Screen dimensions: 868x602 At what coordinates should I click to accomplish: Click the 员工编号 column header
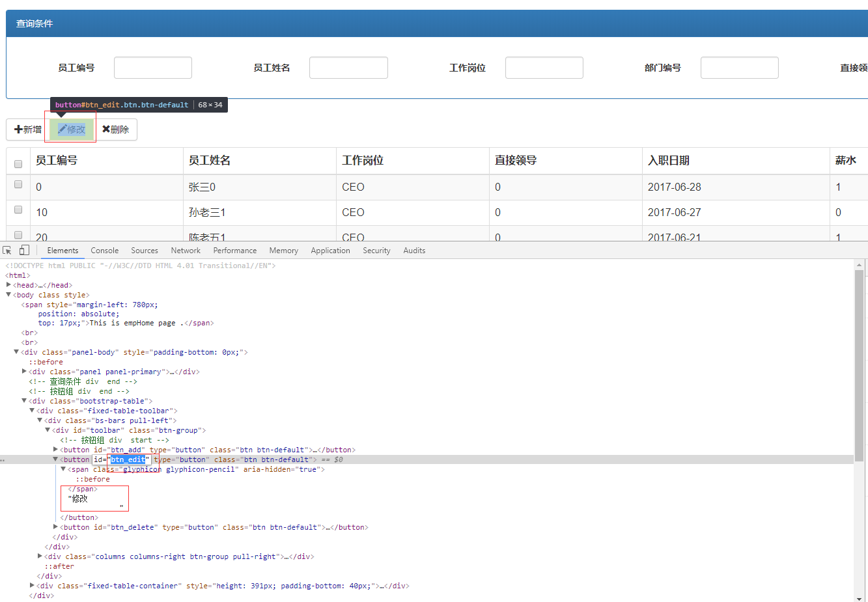[x=57, y=161]
